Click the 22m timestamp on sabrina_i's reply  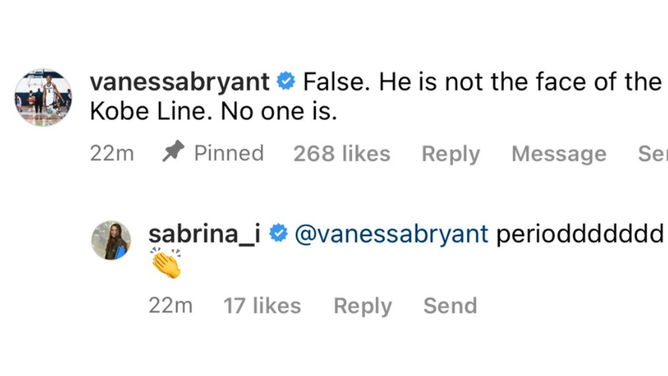pyautogui.click(x=170, y=306)
